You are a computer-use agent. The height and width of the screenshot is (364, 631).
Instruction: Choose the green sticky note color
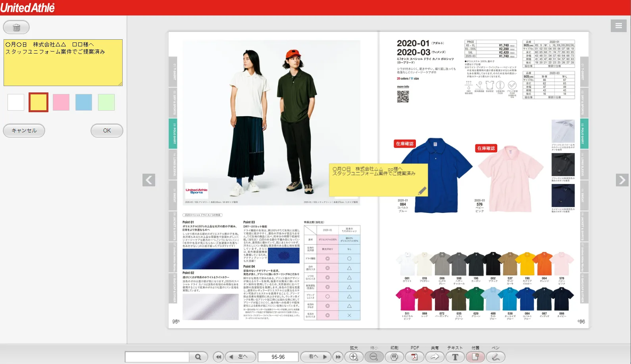(106, 102)
